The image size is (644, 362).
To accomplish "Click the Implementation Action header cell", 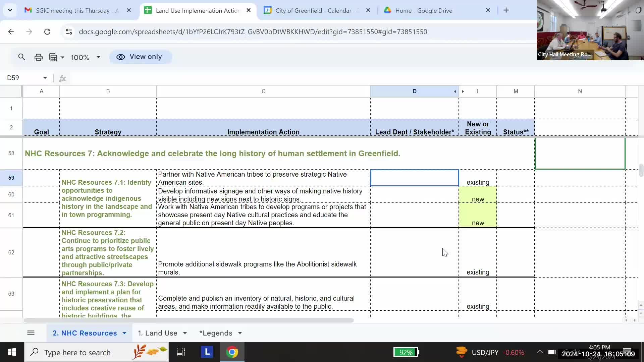I will [263, 128].
